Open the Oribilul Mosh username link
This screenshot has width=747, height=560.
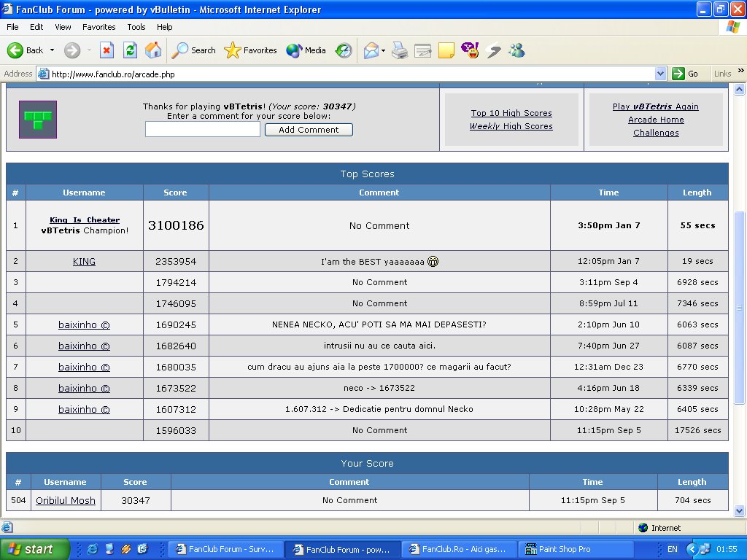65,500
